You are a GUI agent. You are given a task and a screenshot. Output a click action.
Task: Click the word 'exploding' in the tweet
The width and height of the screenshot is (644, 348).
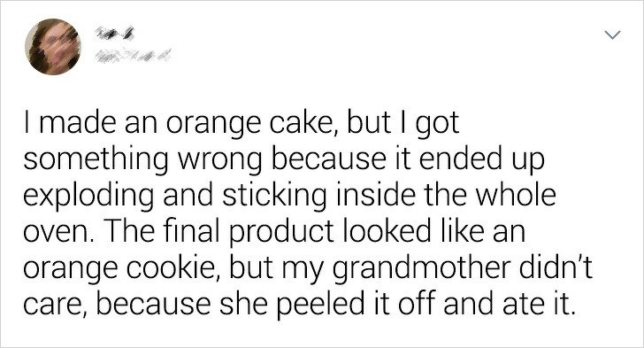(88, 197)
